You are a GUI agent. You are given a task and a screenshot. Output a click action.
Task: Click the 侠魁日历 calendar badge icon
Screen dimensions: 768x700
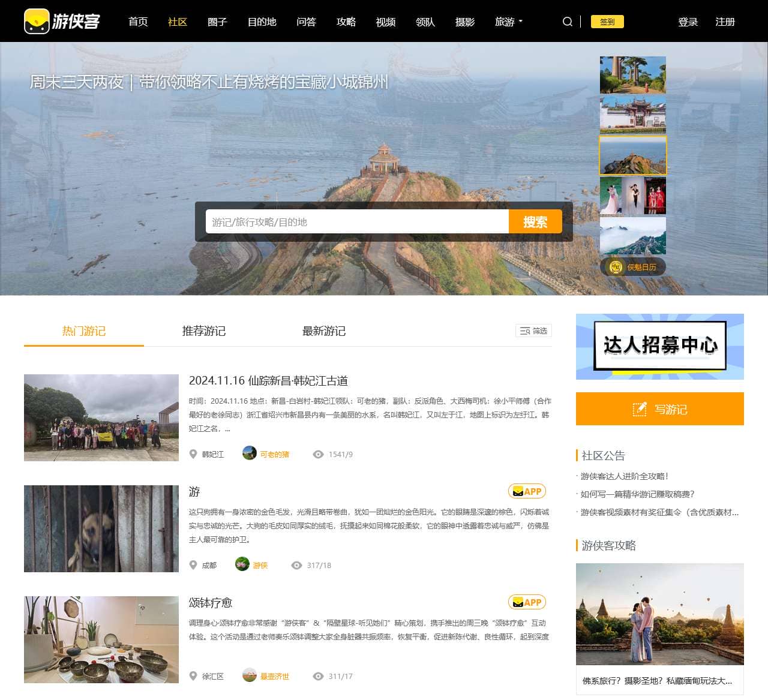(x=616, y=267)
